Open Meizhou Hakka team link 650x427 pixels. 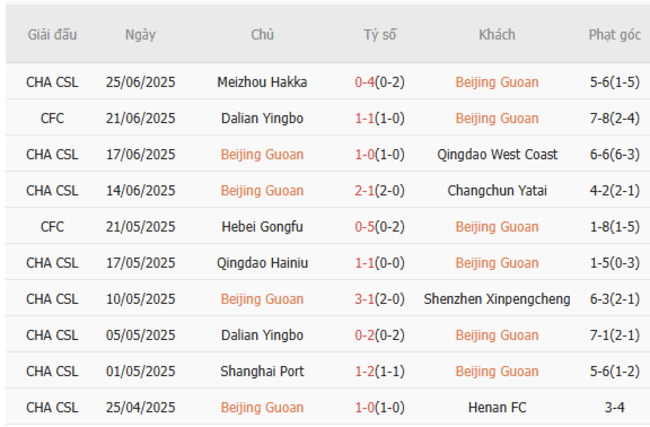(x=262, y=83)
